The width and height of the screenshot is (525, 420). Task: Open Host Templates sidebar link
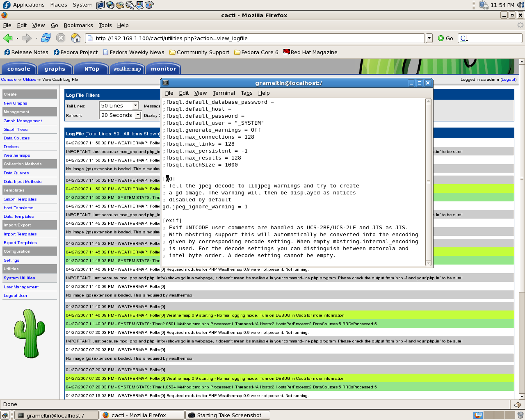pyautogui.click(x=18, y=208)
